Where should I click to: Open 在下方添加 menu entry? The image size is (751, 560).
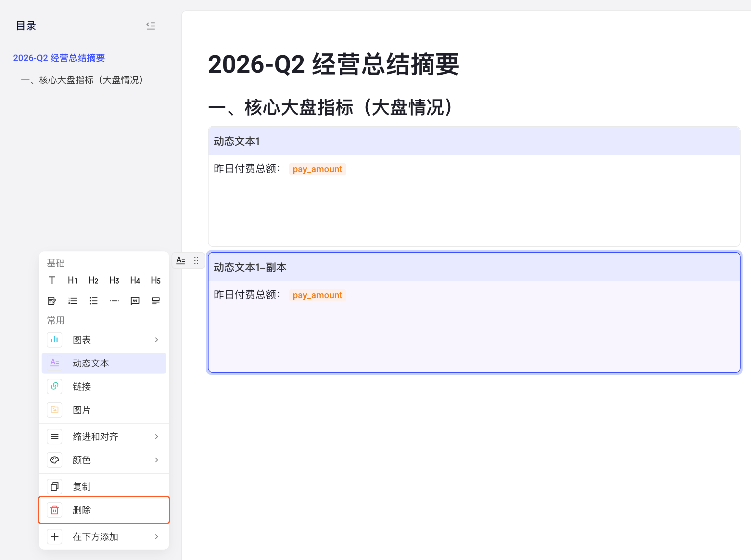[x=104, y=536]
